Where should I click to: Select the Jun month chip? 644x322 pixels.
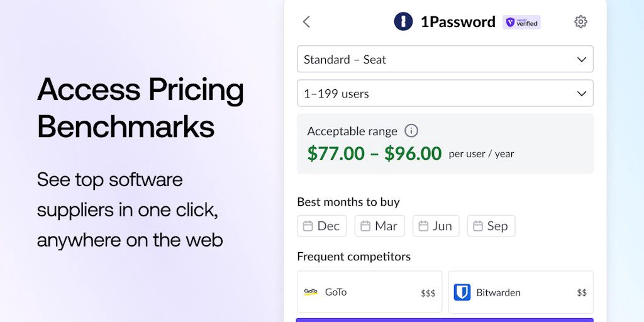[x=436, y=226]
